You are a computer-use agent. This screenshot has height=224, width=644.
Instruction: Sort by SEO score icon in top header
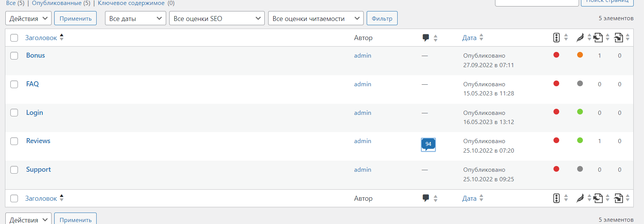click(557, 37)
